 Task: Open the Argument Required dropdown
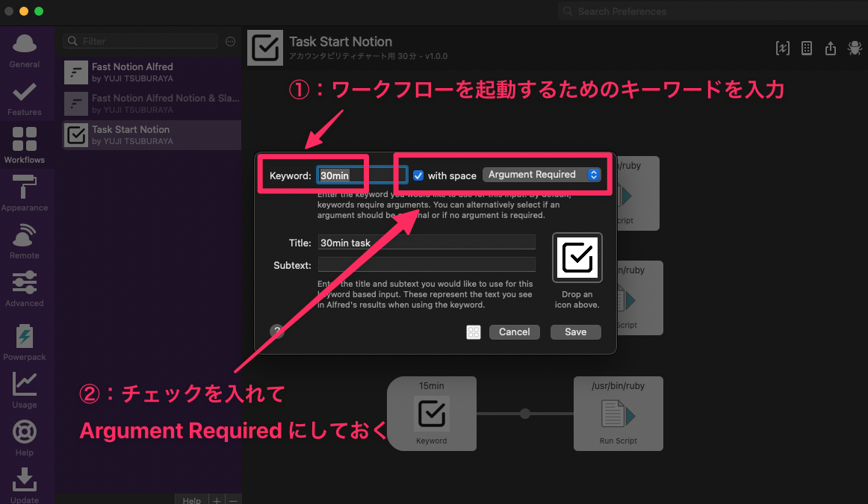542,174
